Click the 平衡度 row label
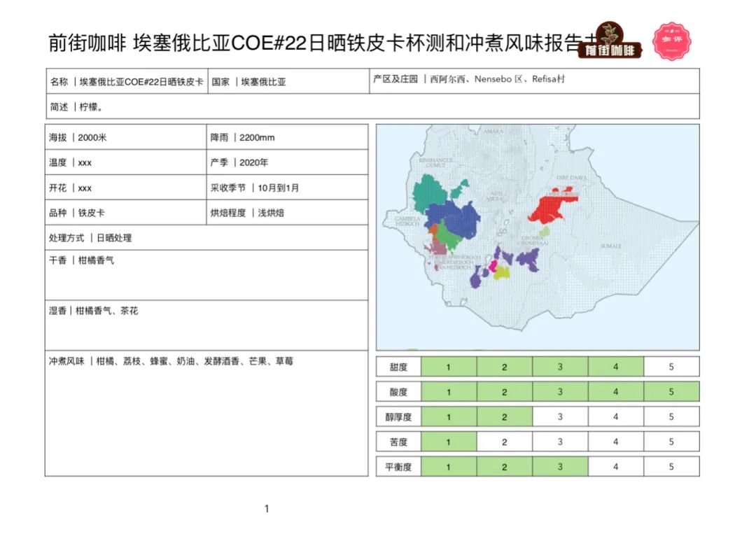The image size is (756, 534). point(398,467)
